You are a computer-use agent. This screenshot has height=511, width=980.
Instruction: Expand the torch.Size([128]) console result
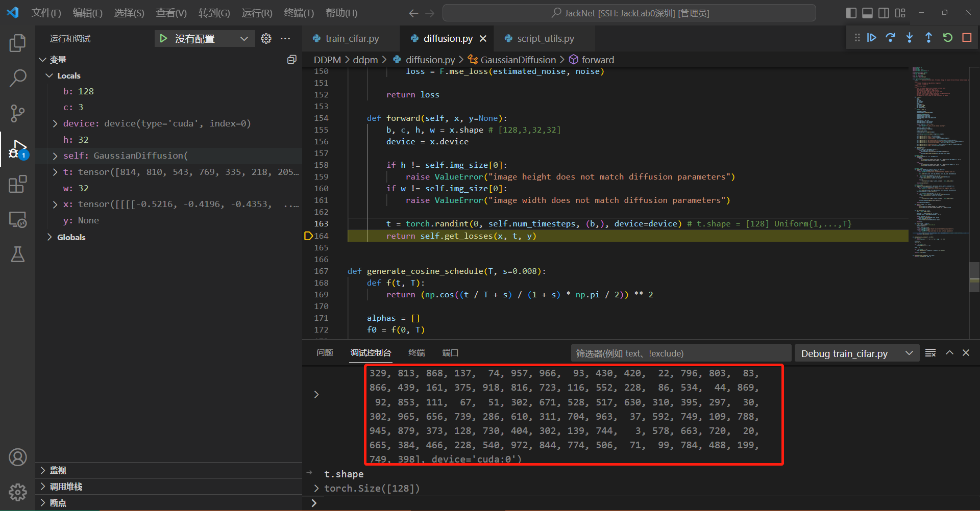pyautogui.click(x=316, y=489)
